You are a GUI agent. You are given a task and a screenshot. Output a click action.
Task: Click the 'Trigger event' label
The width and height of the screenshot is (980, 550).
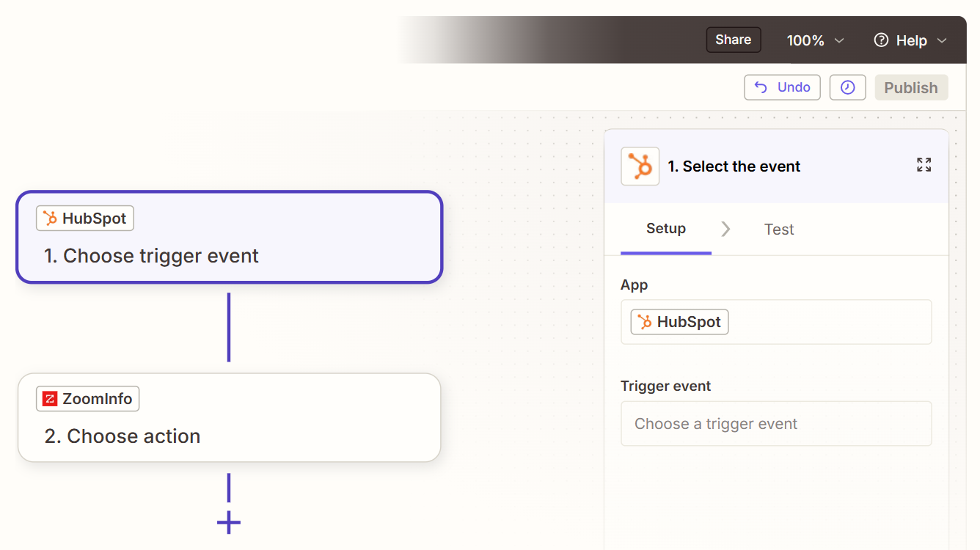click(x=666, y=386)
